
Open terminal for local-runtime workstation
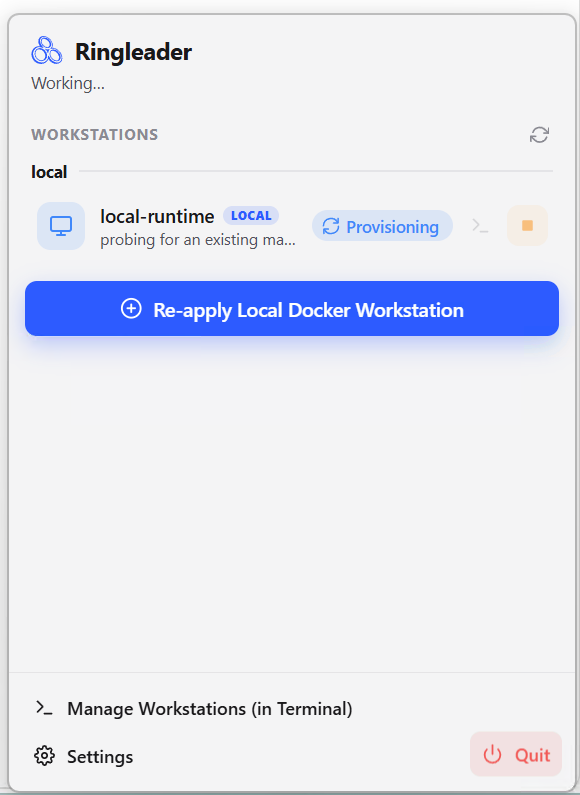480,226
